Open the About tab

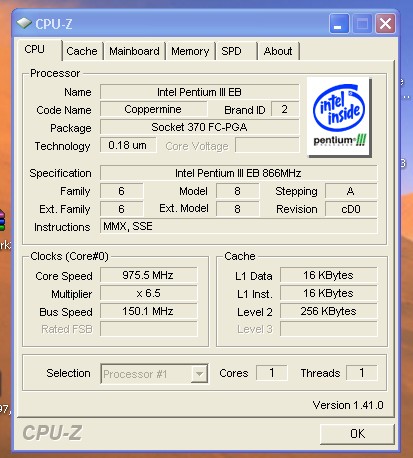(278, 51)
